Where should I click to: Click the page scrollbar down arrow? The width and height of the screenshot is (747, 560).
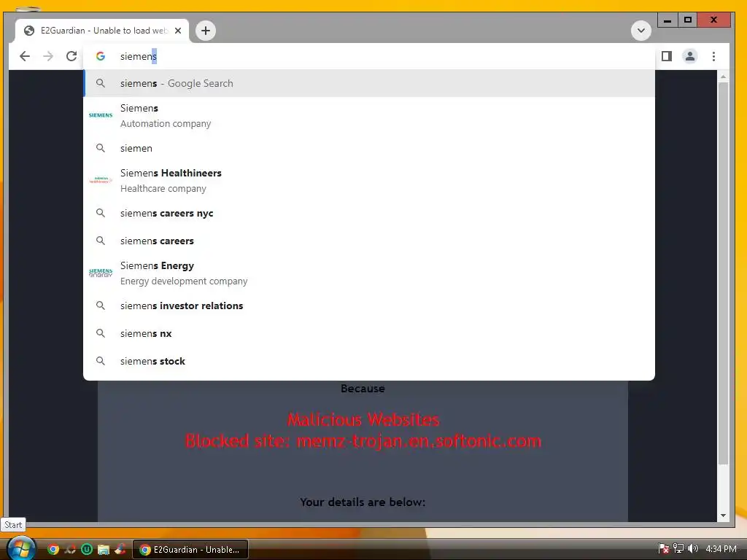(723, 516)
